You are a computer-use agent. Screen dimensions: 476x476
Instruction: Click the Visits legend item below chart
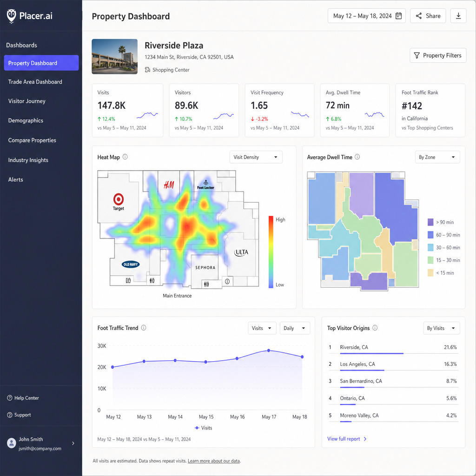coord(204,428)
